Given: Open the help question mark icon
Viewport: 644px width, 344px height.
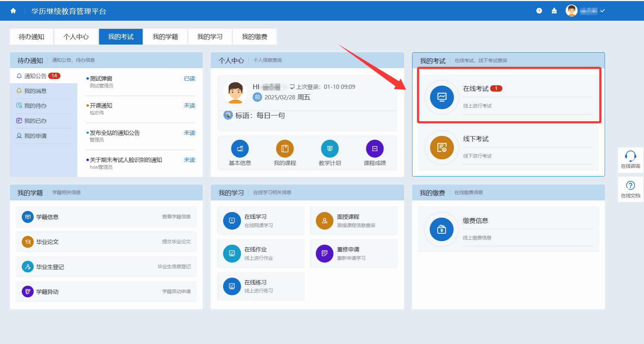Looking at the screenshot, I should (539, 11).
